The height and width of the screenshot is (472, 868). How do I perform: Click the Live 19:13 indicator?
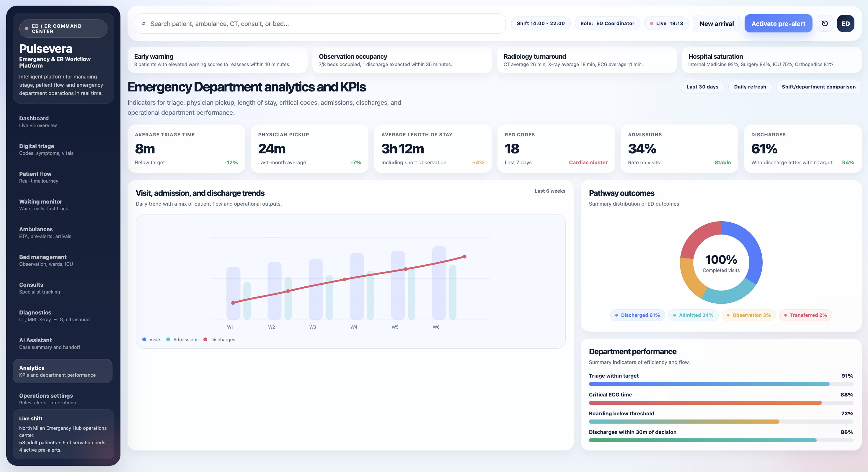point(666,24)
